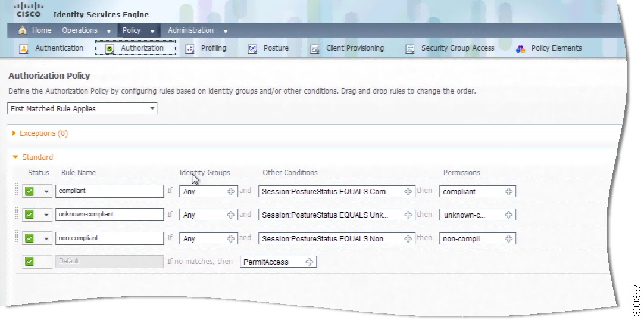This screenshot has height=320, width=644.
Task: Open status dropdown arrow for unknown-compliant rule
Action: coord(46,215)
